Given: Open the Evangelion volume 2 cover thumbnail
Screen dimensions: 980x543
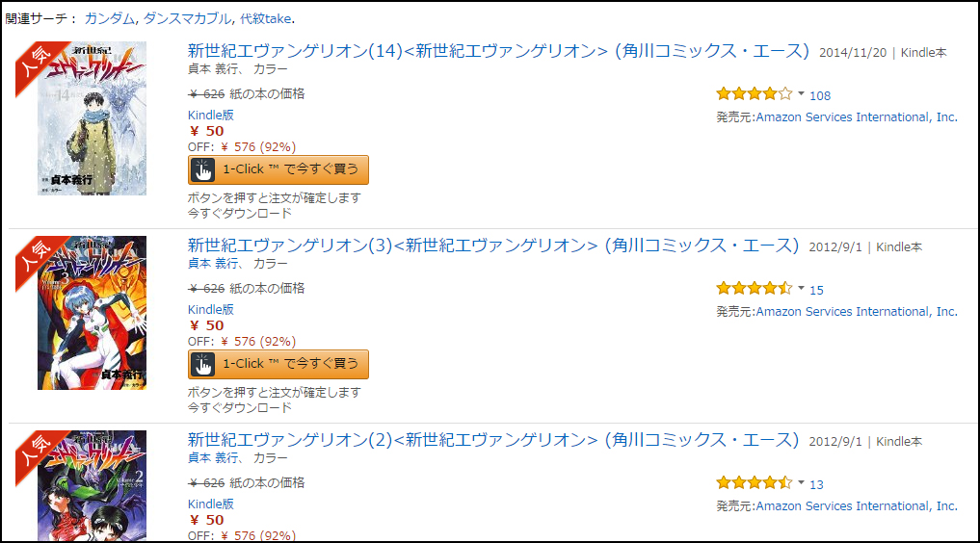Looking at the screenshot, I should [x=92, y=485].
